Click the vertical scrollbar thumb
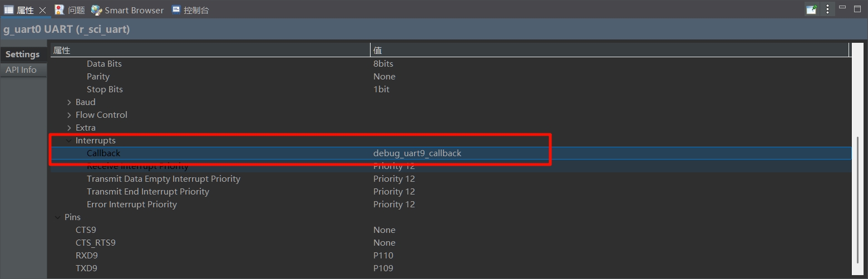 pos(858,200)
